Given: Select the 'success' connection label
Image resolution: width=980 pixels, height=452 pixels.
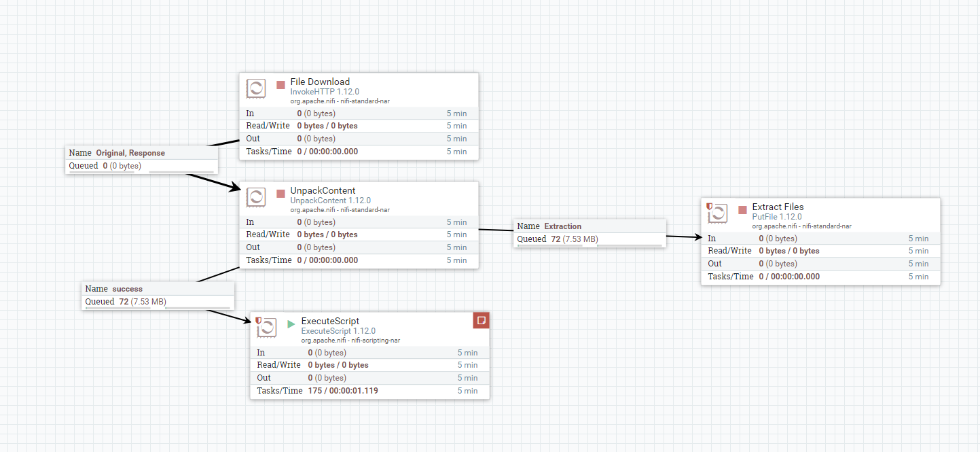Looking at the screenshot, I should click(x=127, y=289).
